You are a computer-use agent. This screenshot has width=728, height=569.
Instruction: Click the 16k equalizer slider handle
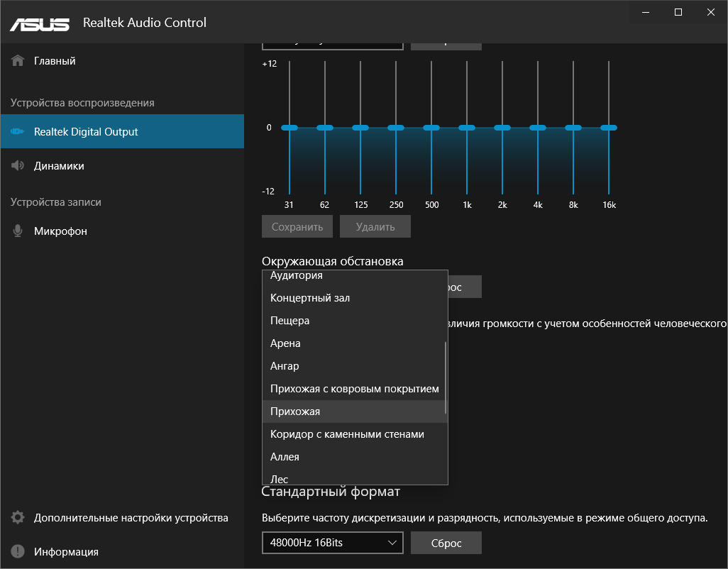[609, 128]
